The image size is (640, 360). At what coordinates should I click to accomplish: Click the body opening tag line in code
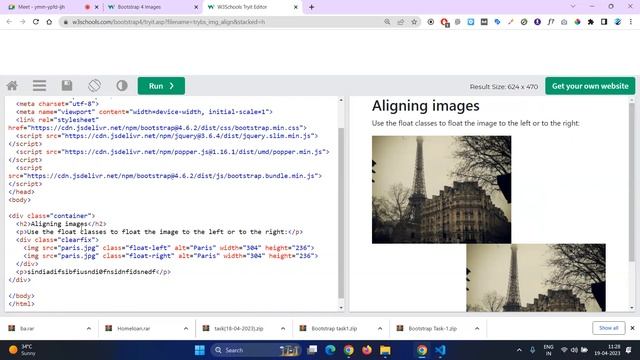(20, 200)
